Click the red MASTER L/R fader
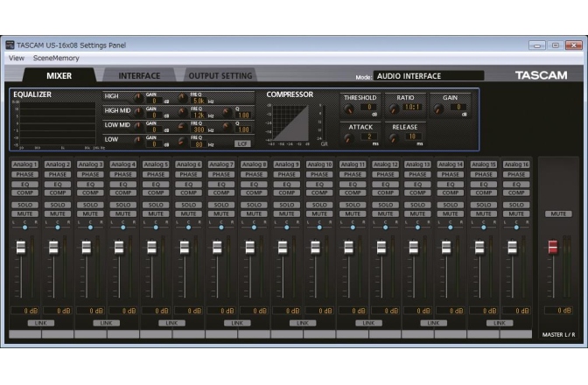This screenshot has width=588, height=385. [x=553, y=247]
